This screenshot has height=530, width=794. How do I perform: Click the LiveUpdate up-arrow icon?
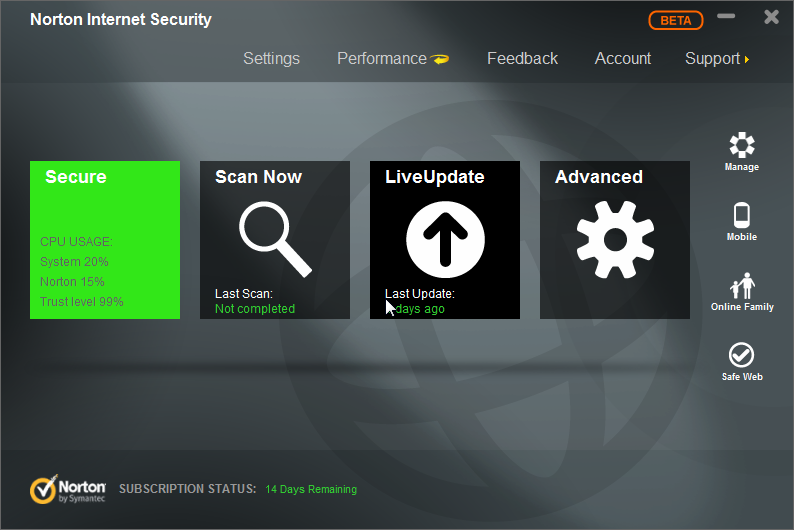click(445, 239)
